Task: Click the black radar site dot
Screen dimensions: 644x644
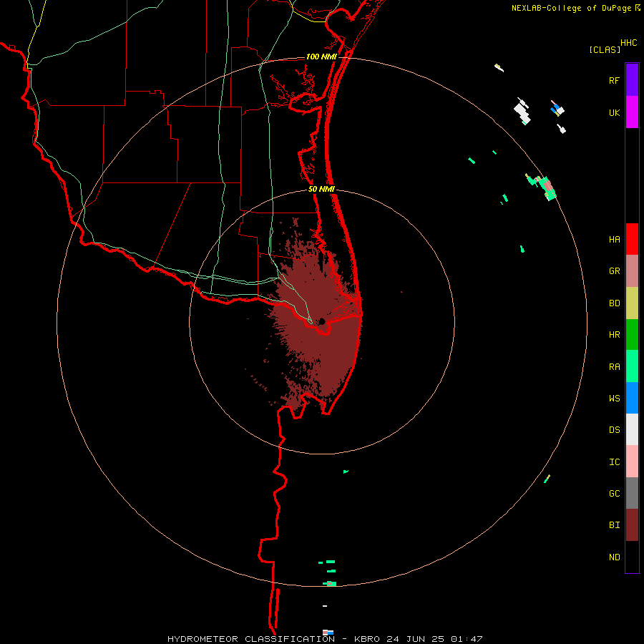Action: coord(322,321)
